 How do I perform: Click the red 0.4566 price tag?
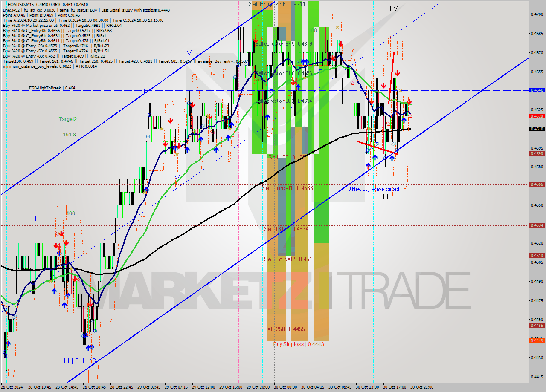537,184
